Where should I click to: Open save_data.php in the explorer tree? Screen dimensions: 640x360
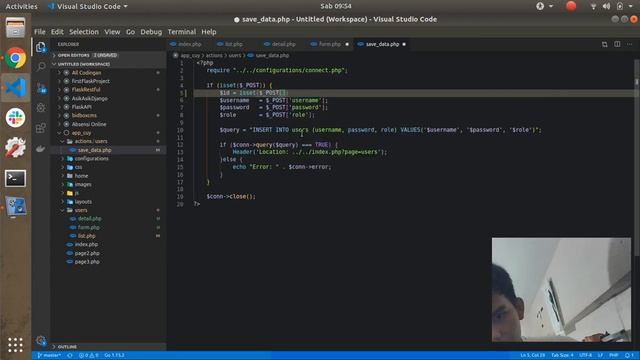(x=94, y=150)
